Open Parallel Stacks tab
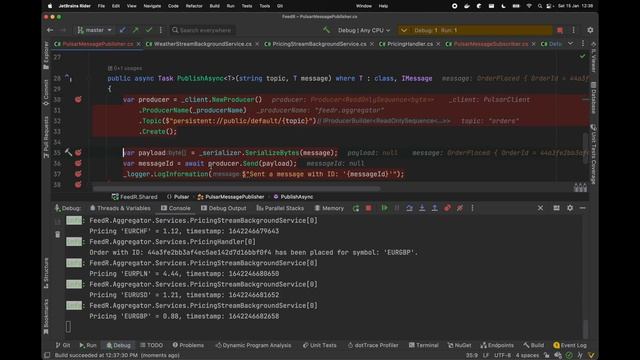640x360 pixels. (280, 208)
